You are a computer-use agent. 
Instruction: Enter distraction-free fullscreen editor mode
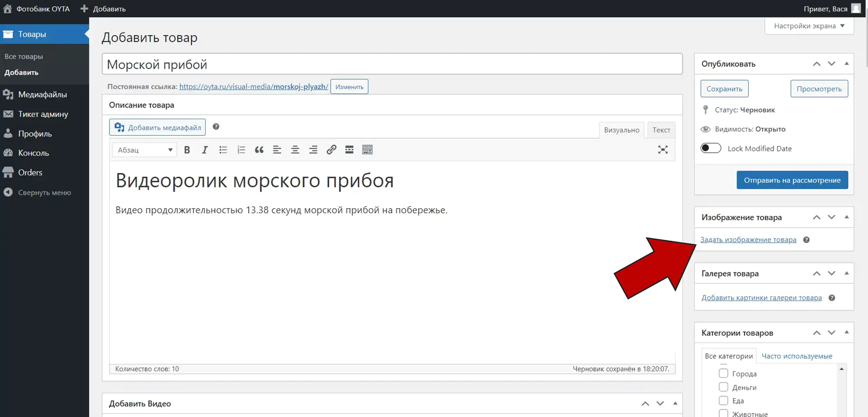[x=663, y=150]
